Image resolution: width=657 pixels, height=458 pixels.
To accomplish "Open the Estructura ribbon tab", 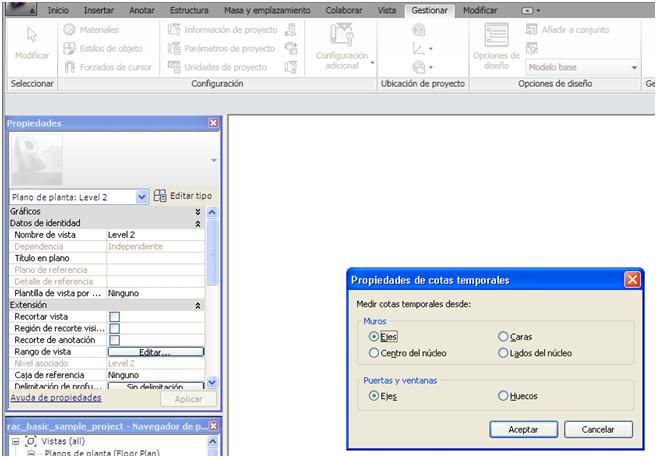I will click(x=189, y=9).
